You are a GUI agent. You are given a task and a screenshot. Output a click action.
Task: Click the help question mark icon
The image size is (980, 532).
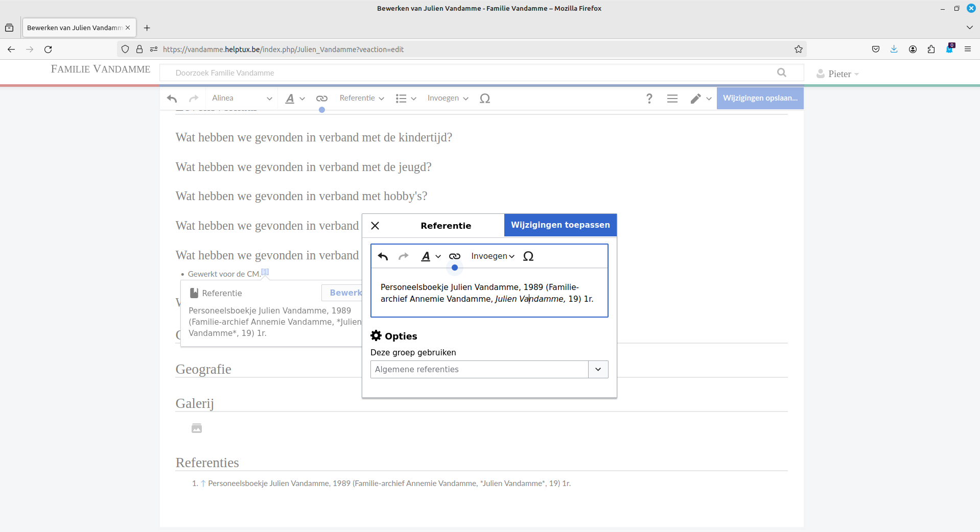pos(649,99)
